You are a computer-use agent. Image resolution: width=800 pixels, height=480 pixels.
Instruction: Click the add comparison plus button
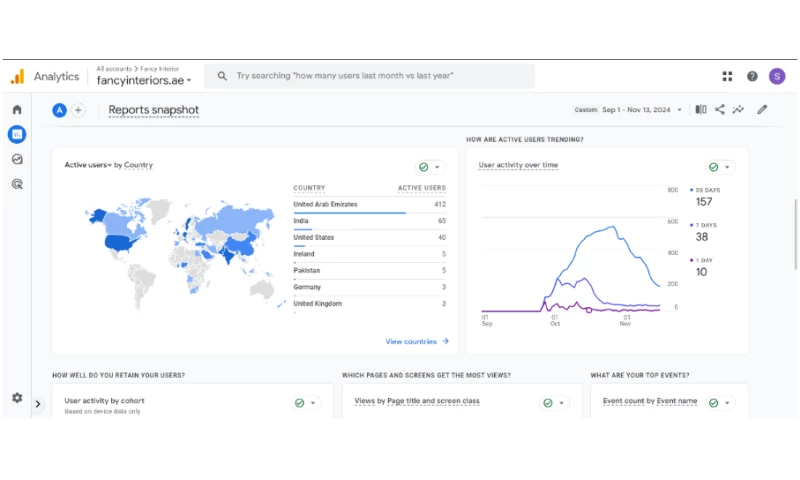click(x=78, y=110)
